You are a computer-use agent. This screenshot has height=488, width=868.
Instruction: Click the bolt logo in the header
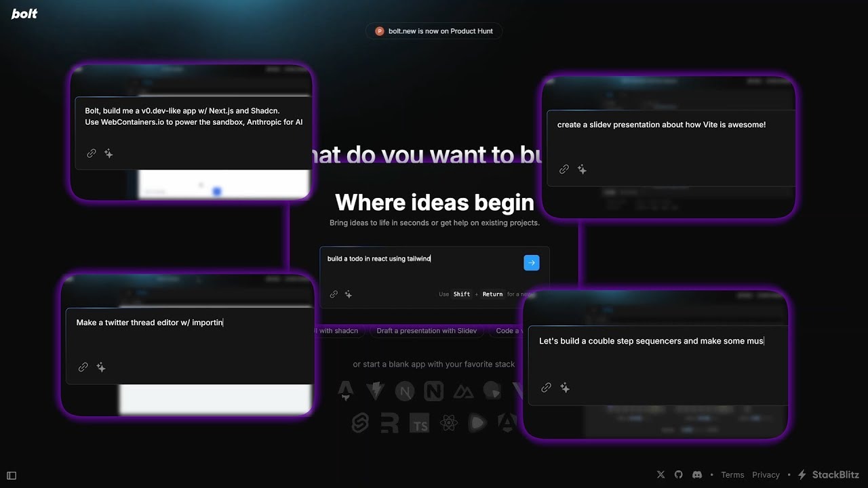point(24,14)
